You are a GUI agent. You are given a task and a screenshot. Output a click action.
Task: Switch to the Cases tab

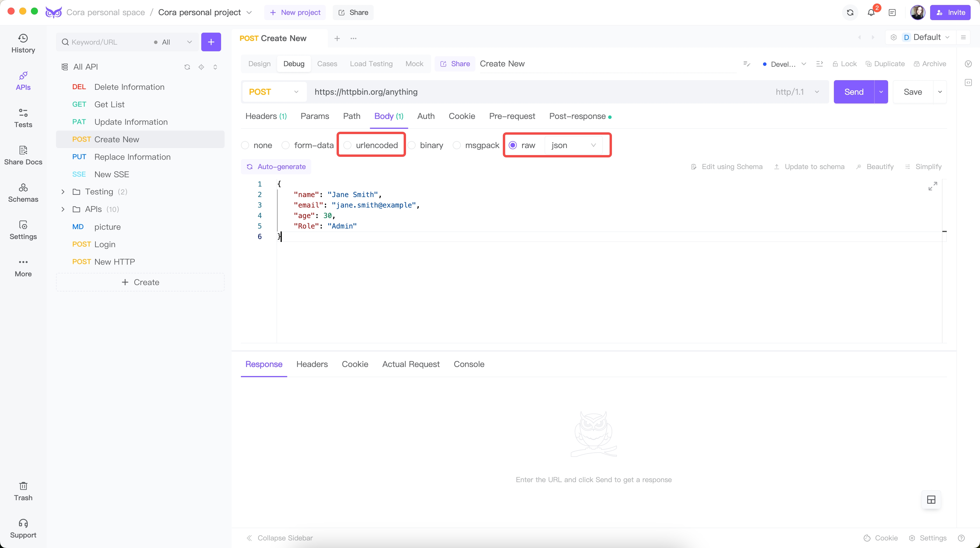pyautogui.click(x=327, y=64)
